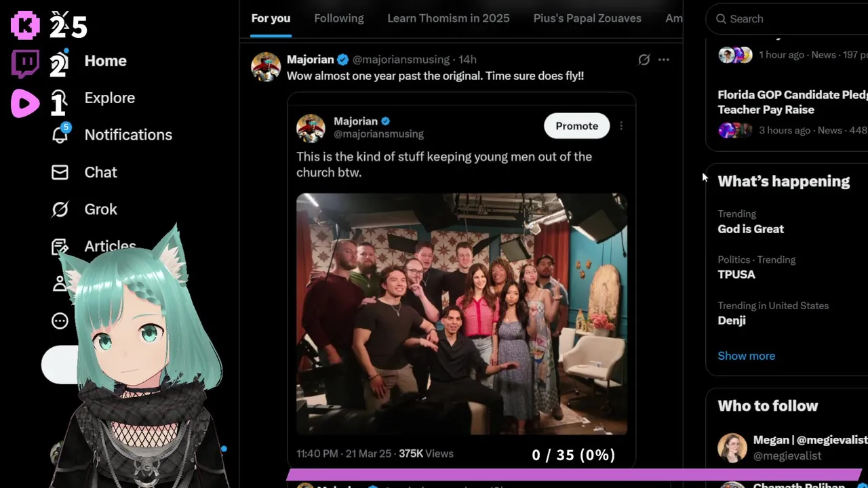Switch to the Following tab

338,18
